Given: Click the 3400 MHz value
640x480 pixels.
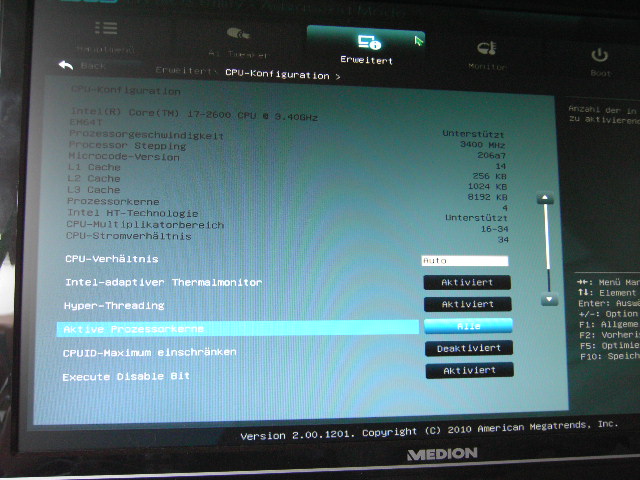Looking at the screenshot, I should coord(482,145).
